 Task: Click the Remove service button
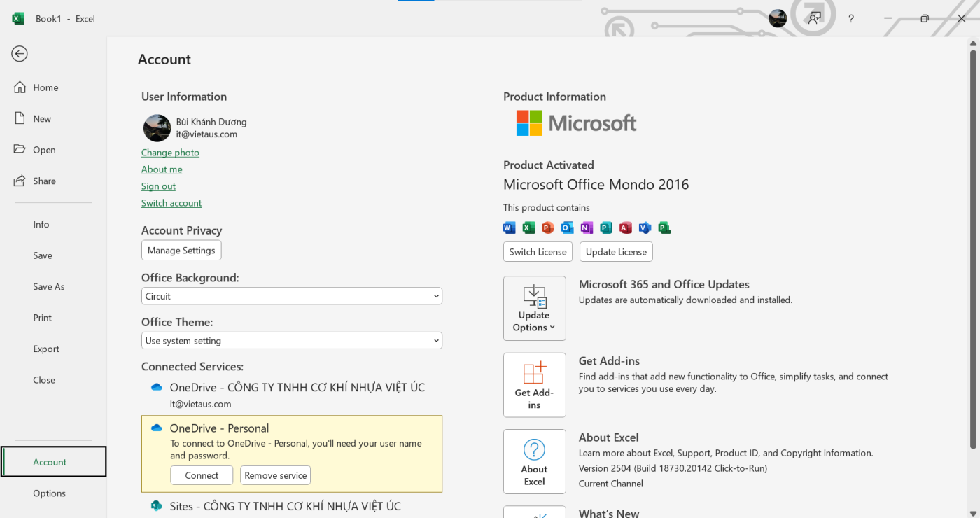click(x=276, y=475)
